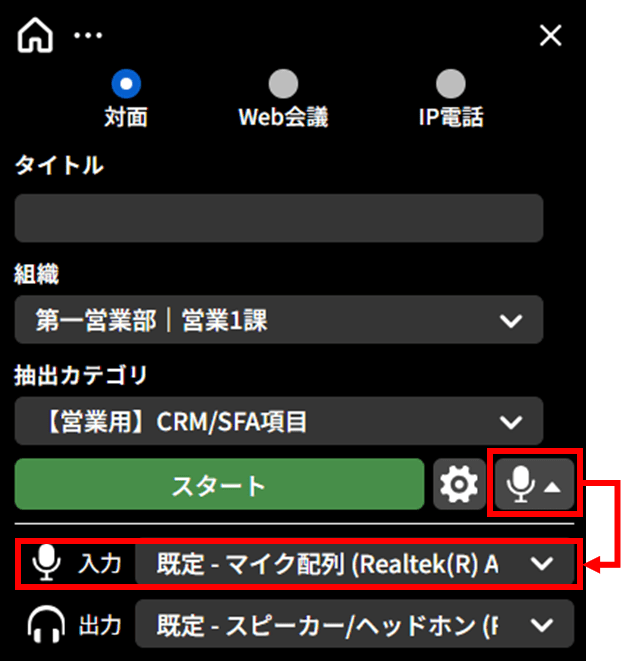
Task: Click the headphone icon beside 出力
Action: pyautogui.click(x=46, y=624)
